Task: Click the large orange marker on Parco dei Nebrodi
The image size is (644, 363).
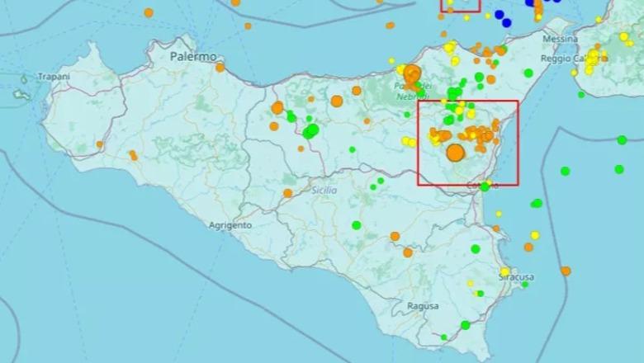Action: (x=413, y=73)
